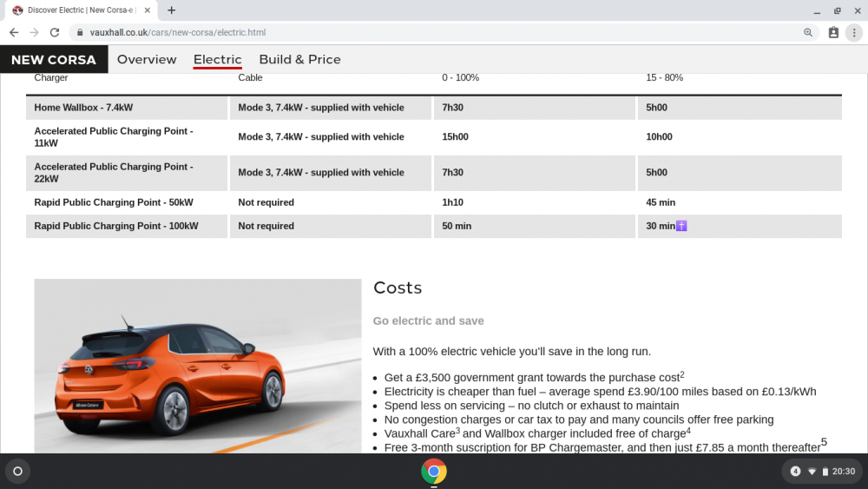Close the Discover Electric tab
868x489 pixels.
(148, 10)
